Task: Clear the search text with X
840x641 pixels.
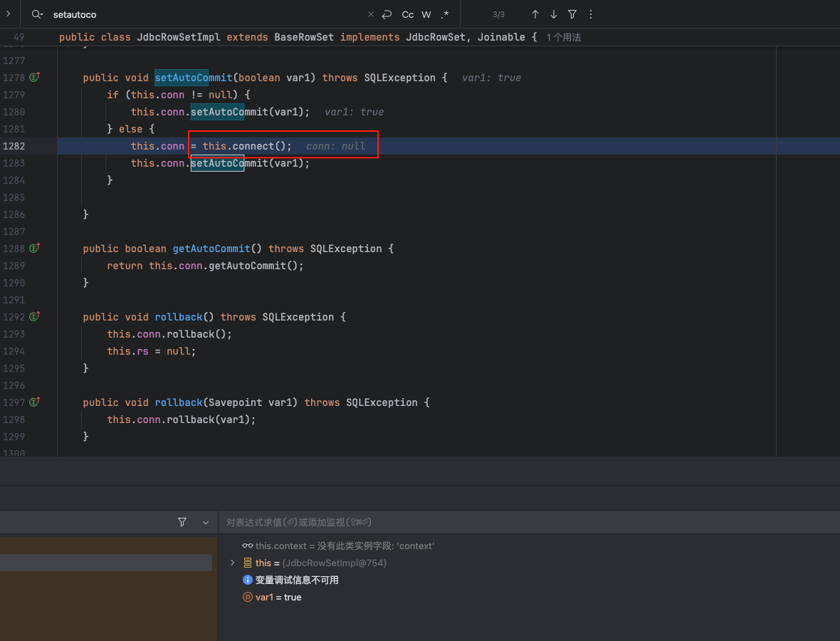Action: (370, 14)
